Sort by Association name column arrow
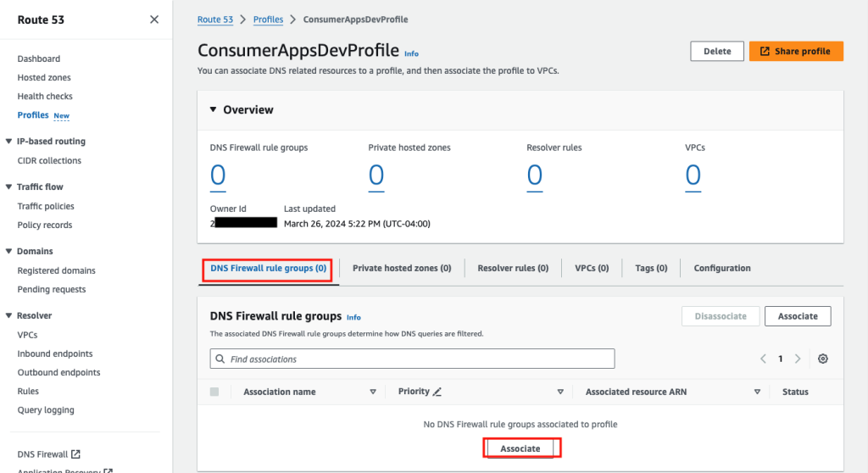 pos(373,392)
